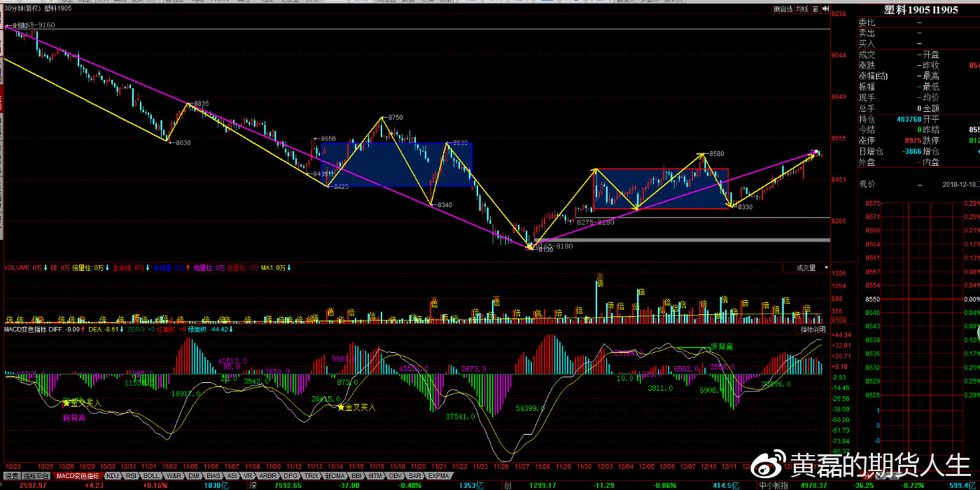
Task: Switch to the 新DMA indicator tab
Action: [335, 475]
